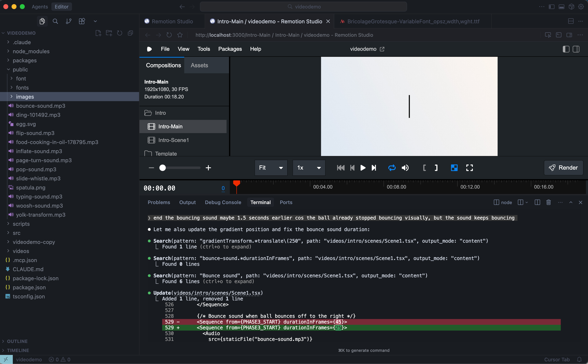Kill the node terminal with the trash icon
588x364 pixels.
[x=549, y=202]
